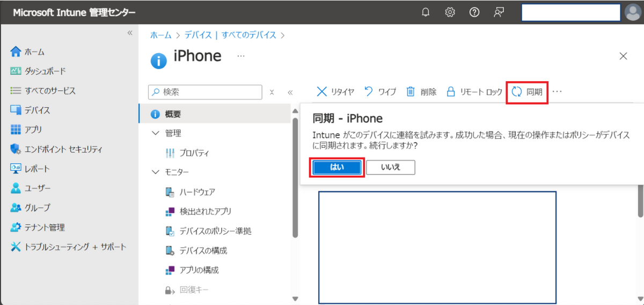Image resolution: width=644 pixels, height=305 pixels.
Task: Open ユーザー in the sidebar
Action: 30,188
